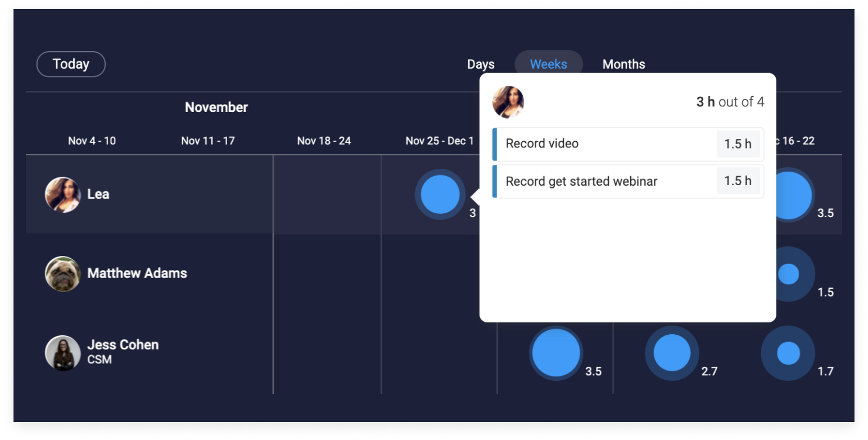Switch to Months view
This screenshot has height=440, width=868.
pos(623,64)
